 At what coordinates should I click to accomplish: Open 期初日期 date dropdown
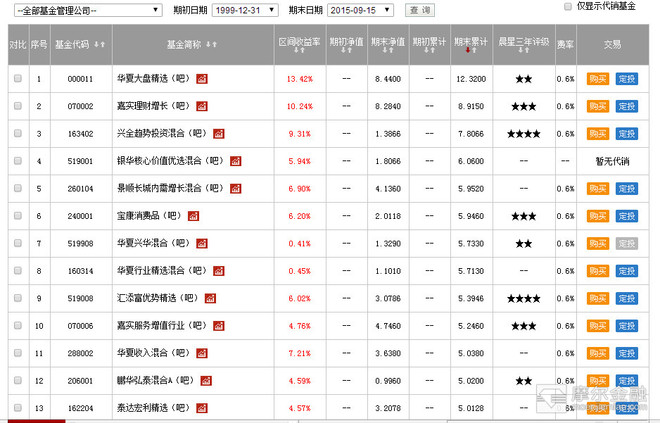tap(245, 10)
